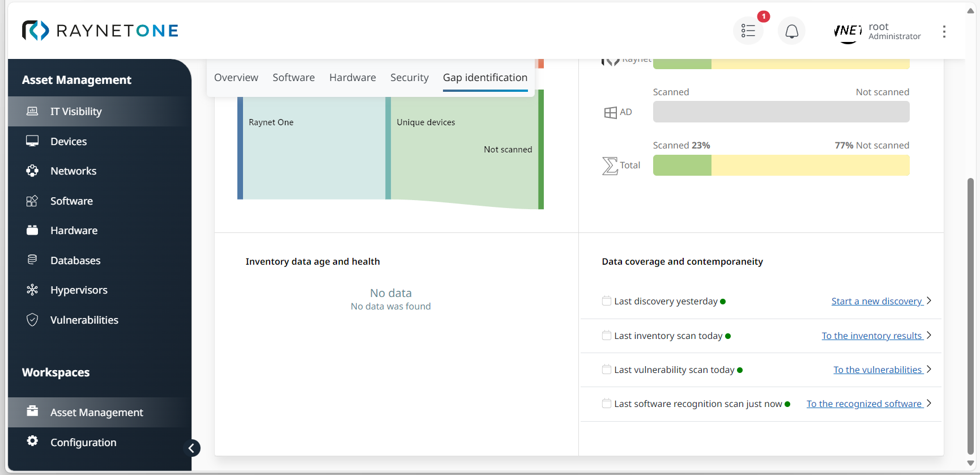Collapse the sidebar with the arrow button
The width and height of the screenshot is (980, 475).
(x=191, y=448)
